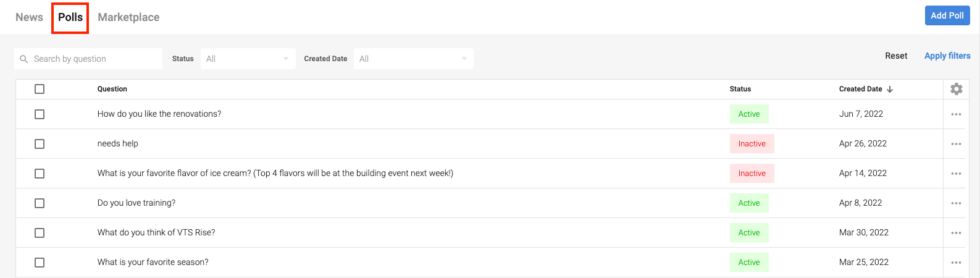Image resolution: width=980 pixels, height=278 pixels.
Task: Click the Created Date sort arrow
Action: click(x=890, y=89)
